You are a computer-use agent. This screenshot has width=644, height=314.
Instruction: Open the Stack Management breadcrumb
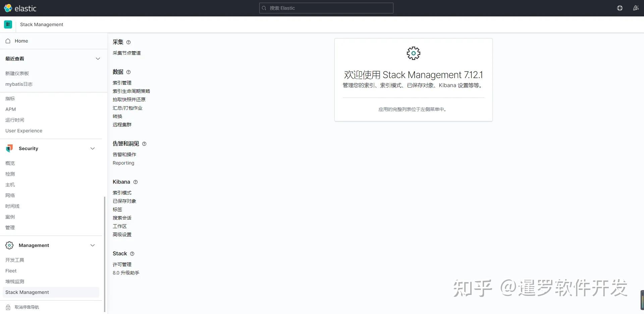click(x=42, y=24)
